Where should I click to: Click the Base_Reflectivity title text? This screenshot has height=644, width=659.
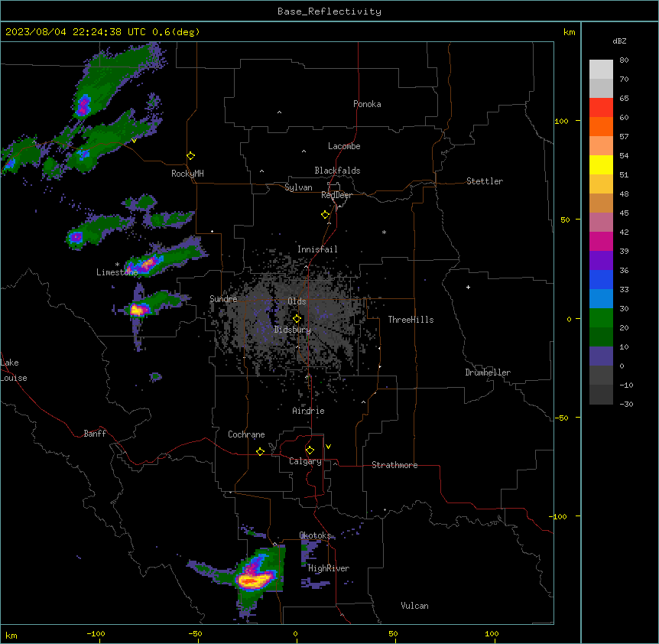pos(329,11)
